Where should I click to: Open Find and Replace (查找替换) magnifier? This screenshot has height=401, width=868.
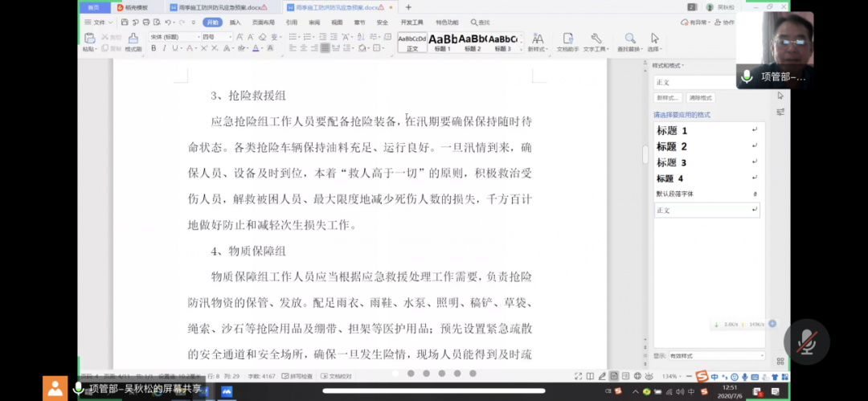coord(629,39)
